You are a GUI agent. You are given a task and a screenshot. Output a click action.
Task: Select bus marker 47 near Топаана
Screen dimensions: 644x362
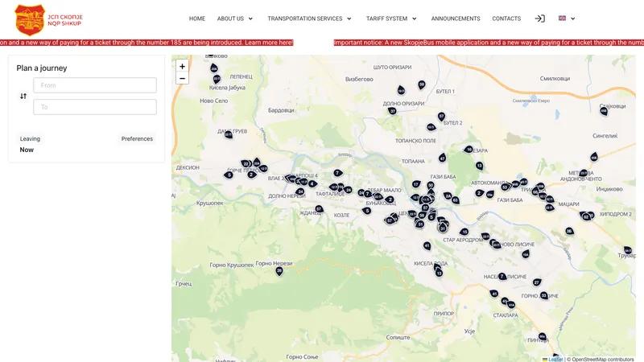point(442,158)
